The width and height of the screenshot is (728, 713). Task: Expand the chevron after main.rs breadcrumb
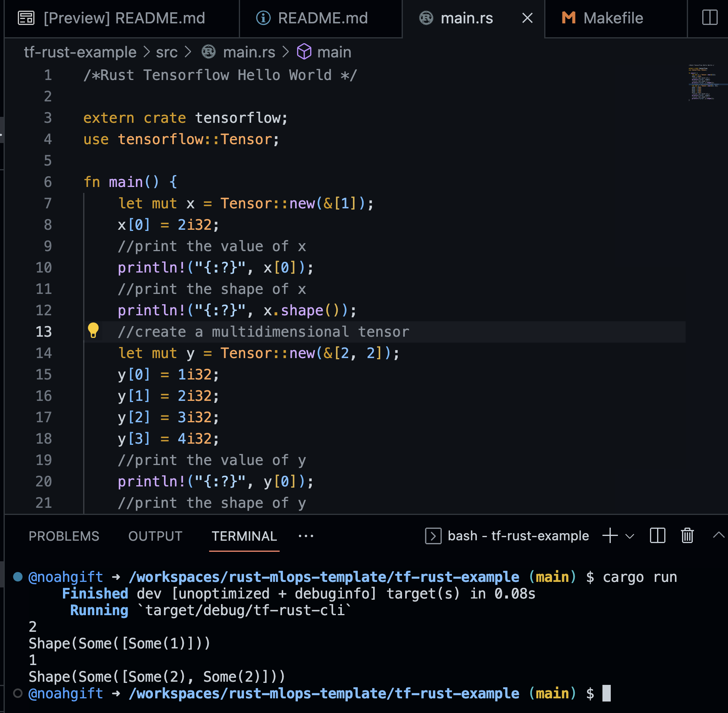(x=286, y=52)
